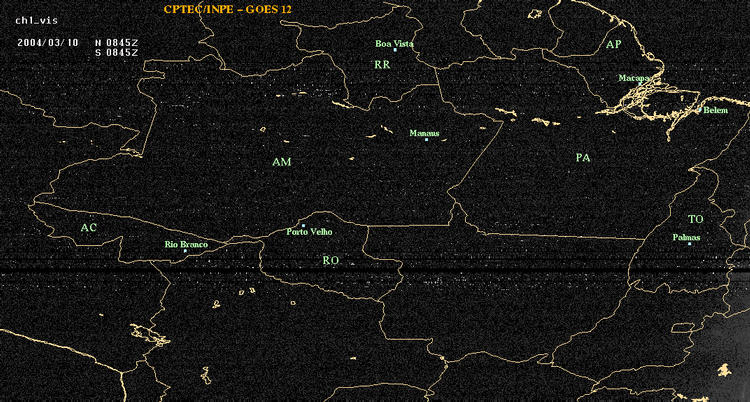Click the Rio Branco city marker dot

pos(185,251)
